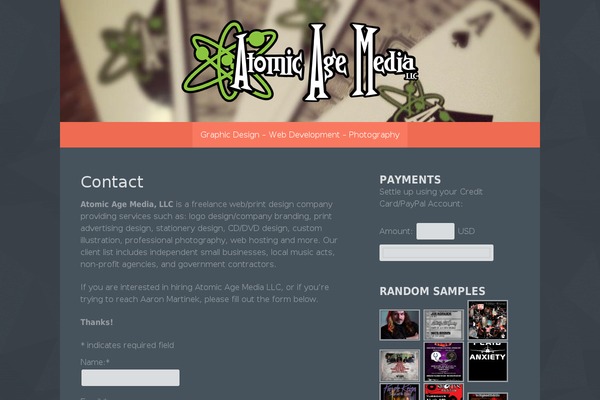600x400 pixels.
Task: Click the Contact page heading
Action: [x=112, y=182]
